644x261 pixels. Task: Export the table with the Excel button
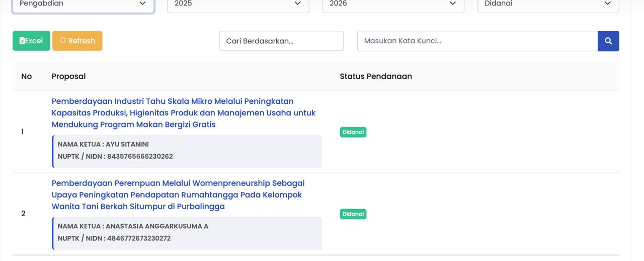[x=31, y=41]
